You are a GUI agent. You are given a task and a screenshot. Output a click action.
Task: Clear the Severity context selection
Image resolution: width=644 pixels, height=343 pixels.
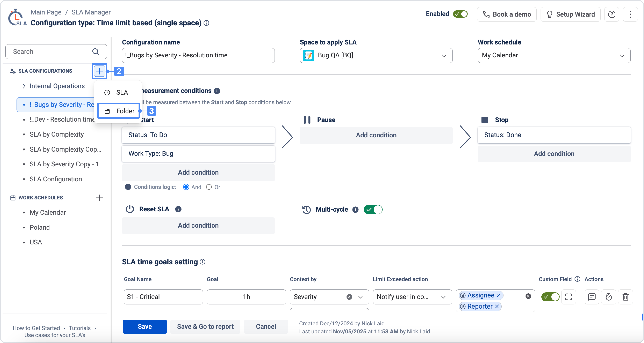click(x=349, y=297)
